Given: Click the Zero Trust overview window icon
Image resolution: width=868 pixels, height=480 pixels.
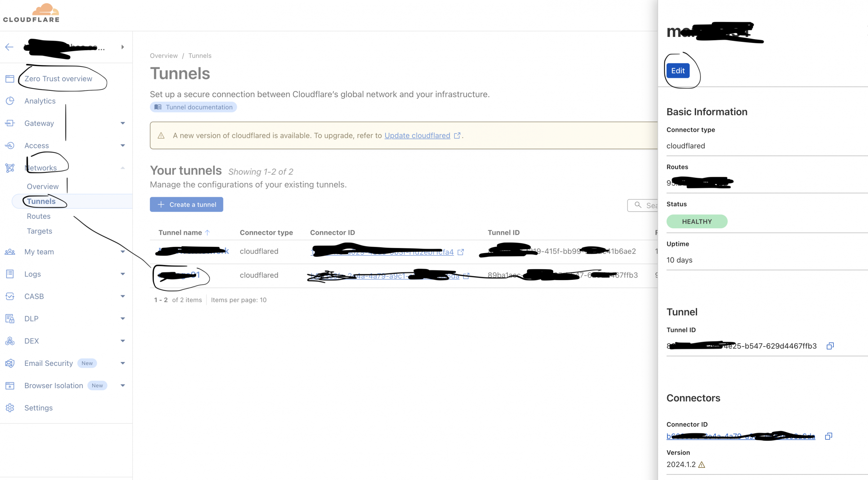Looking at the screenshot, I should [10, 79].
